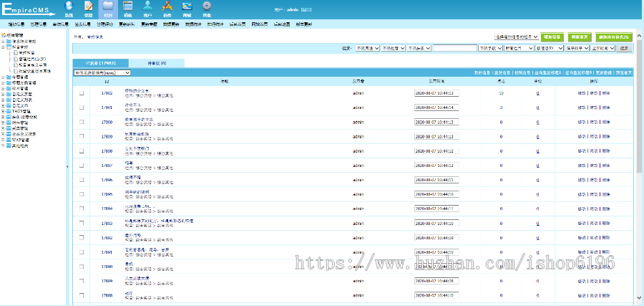Click the root tree icon beside 栏目管理 heading
Image resolution: width=644 pixels, height=306 pixels.
(4, 35)
